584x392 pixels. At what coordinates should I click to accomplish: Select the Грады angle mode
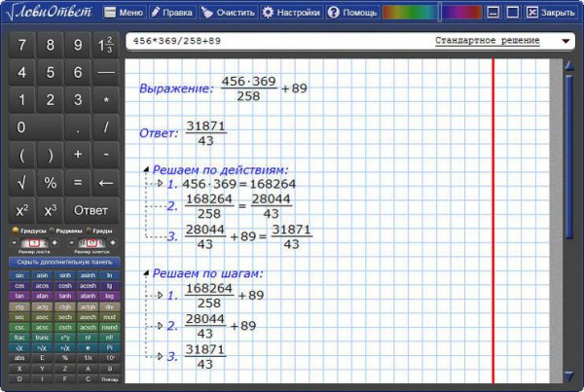(99, 231)
